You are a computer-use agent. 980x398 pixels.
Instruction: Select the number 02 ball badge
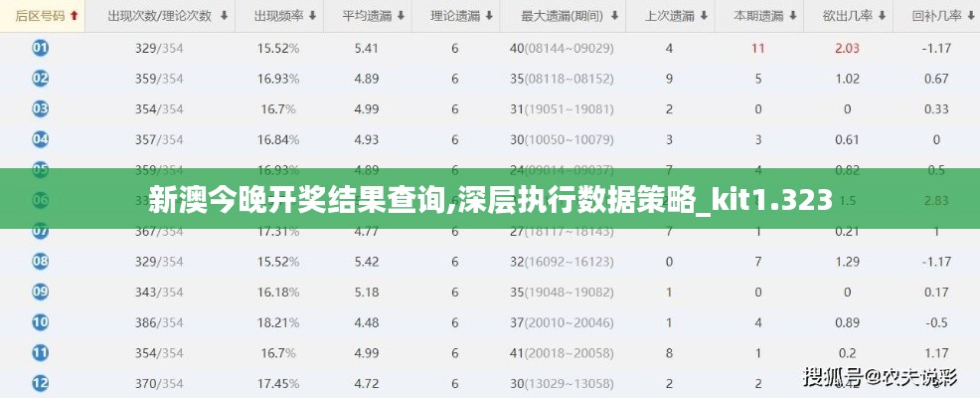(x=41, y=79)
